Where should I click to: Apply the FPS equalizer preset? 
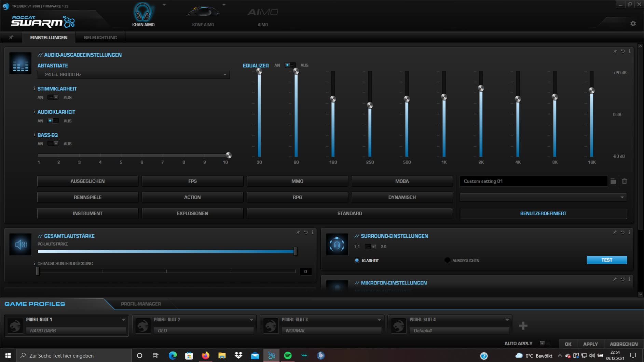192,181
